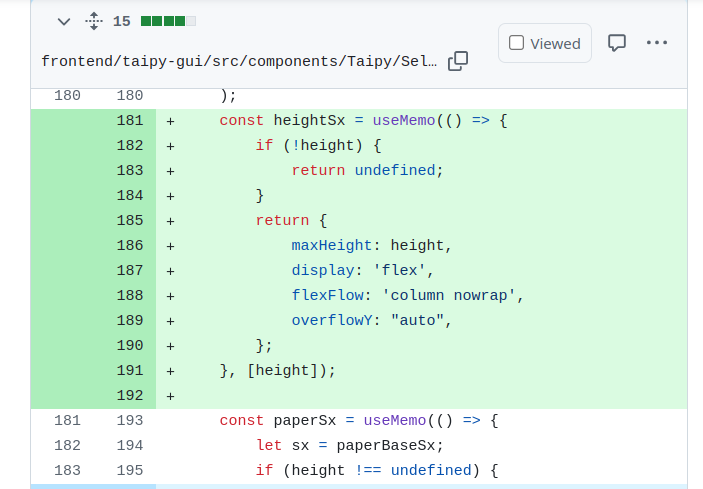Viewport: 703px width, 489px height.
Task: Click the 15 changed lines count
Action: coord(122,21)
